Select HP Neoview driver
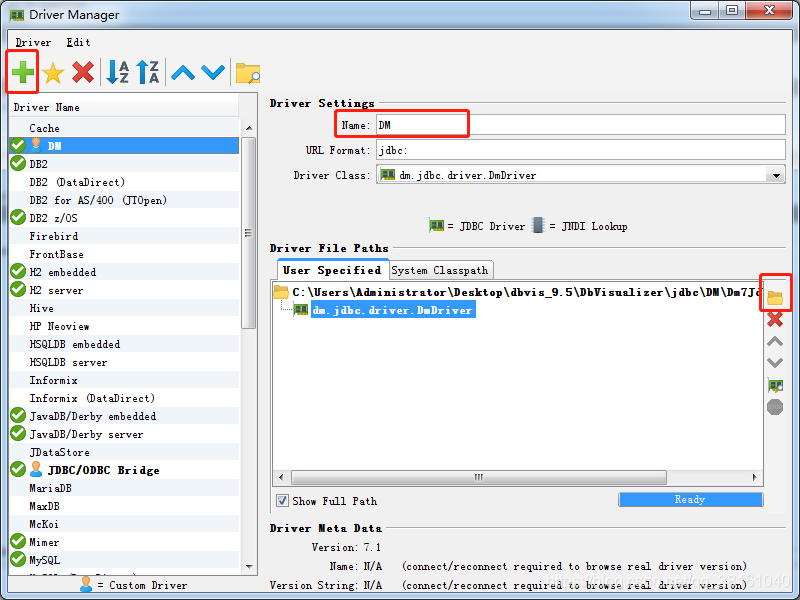The height and width of the screenshot is (600, 800). (124, 326)
